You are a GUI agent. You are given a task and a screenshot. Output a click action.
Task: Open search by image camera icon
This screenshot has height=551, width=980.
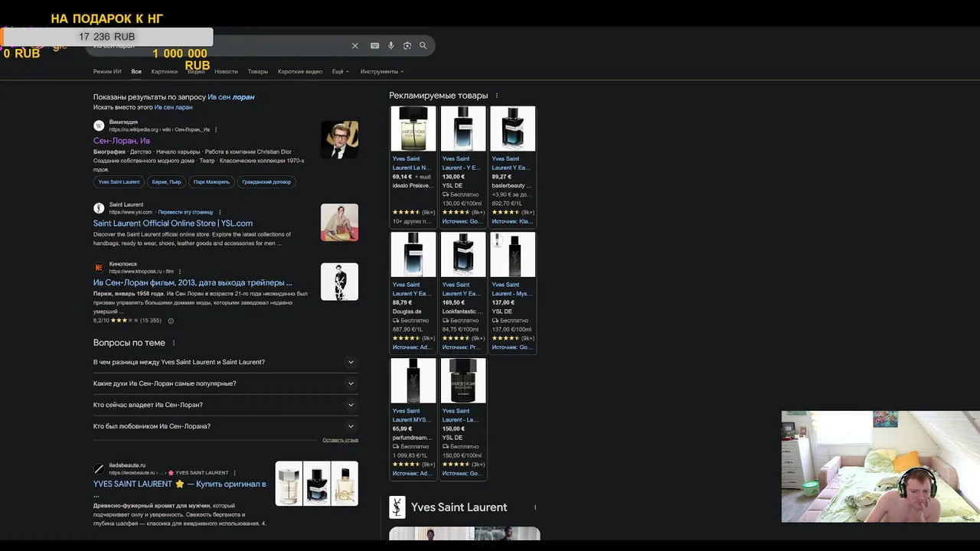(407, 46)
